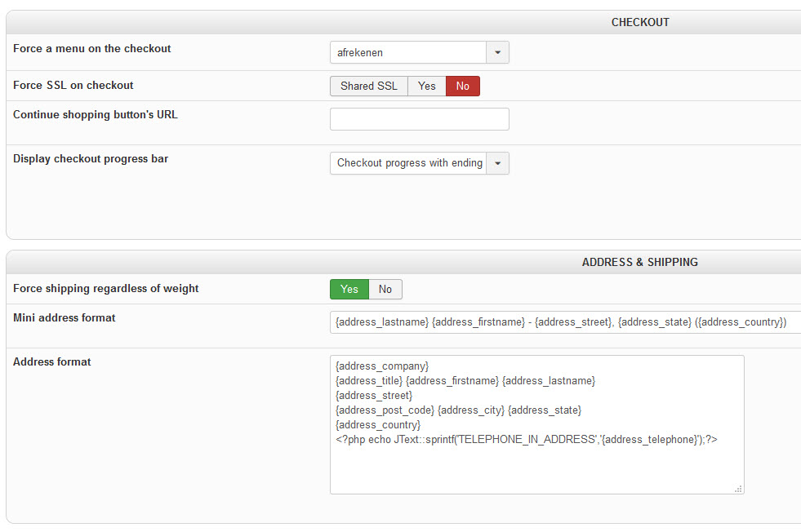Click the Force SSL on checkout label
This screenshot has width=801, height=532.
73,85
